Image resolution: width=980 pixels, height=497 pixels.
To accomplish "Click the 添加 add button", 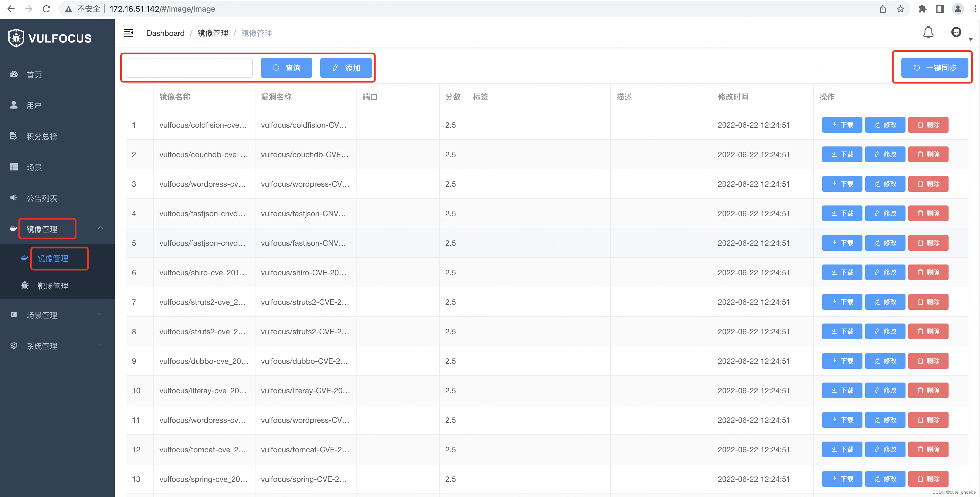I will (346, 68).
